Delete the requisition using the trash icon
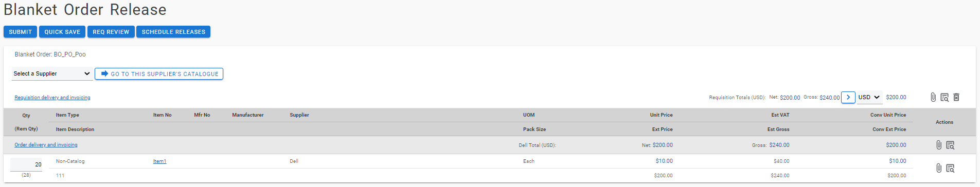The image size is (980, 187). coord(956,97)
